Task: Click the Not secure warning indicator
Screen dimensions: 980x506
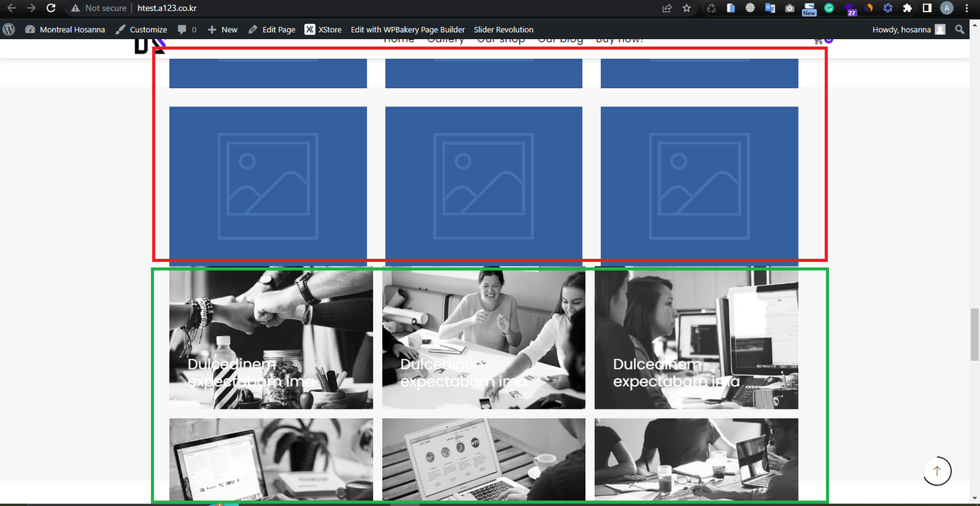Action: coord(98,8)
